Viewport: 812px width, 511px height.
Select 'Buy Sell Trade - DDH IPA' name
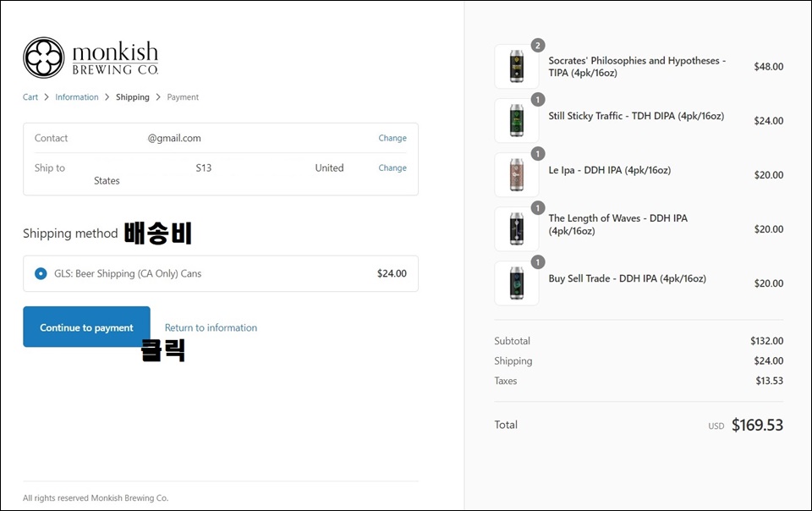coord(627,278)
